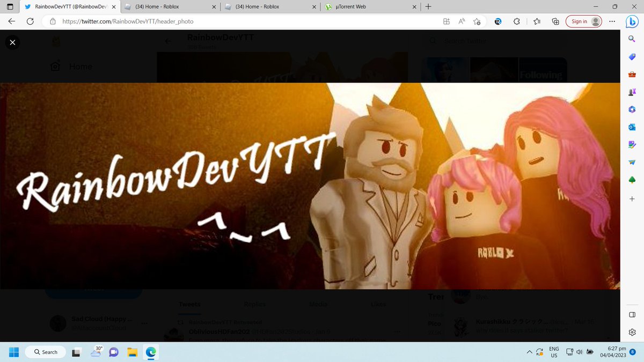Start Read aloud from the address bar
The height and width of the screenshot is (362, 644).
(x=462, y=21)
